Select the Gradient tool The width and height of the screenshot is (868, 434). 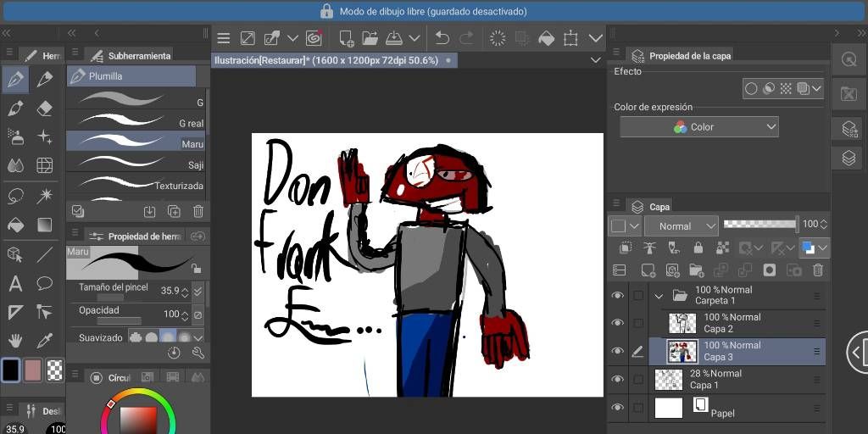click(45, 224)
